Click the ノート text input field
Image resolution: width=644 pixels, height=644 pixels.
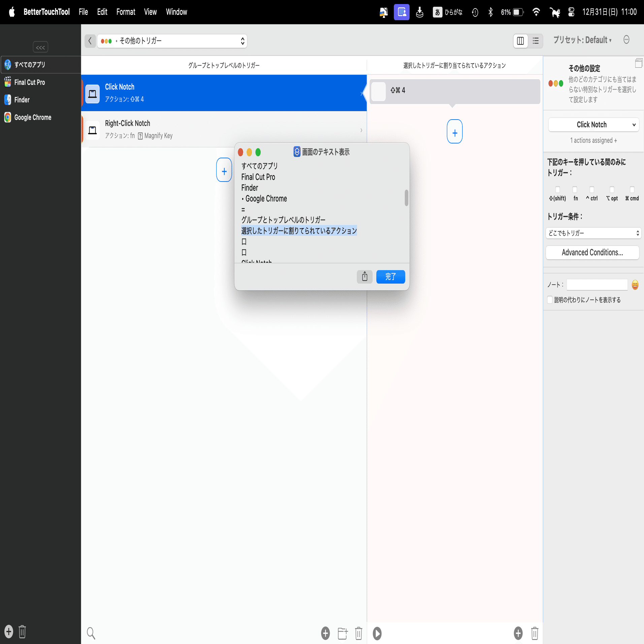597,285
